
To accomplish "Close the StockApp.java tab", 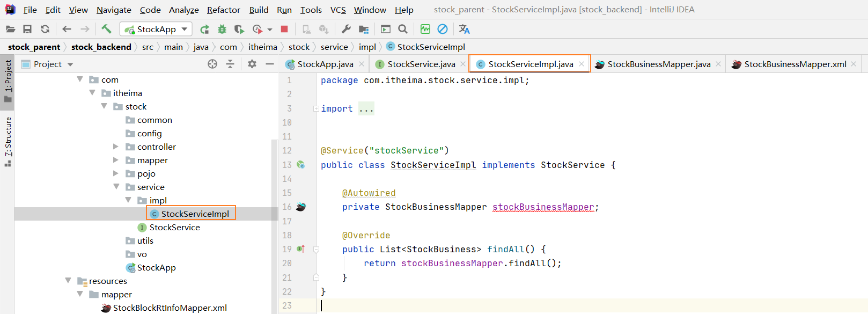I will pyautogui.click(x=362, y=64).
